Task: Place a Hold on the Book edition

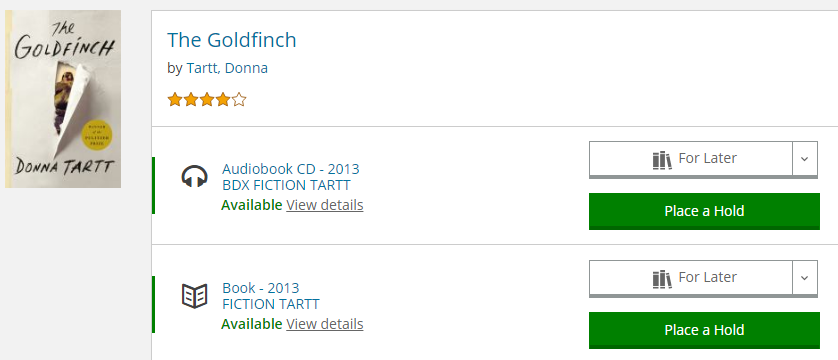Action: (x=704, y=330)
